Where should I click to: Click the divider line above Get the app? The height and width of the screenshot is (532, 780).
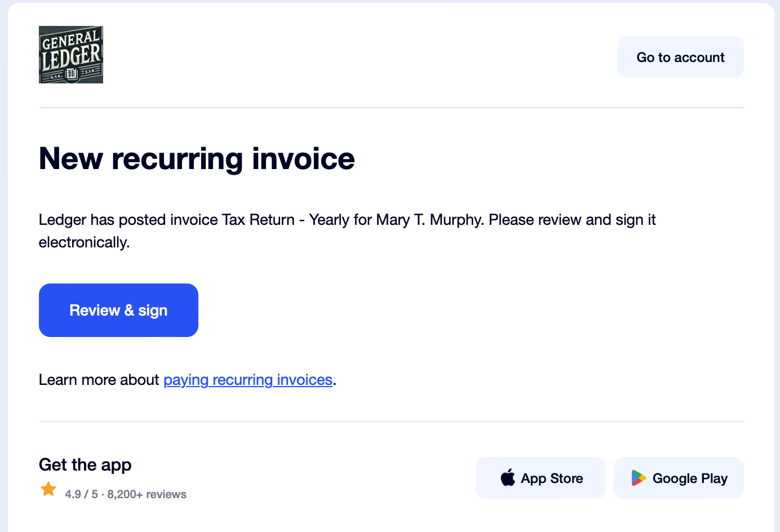point(391,422)
